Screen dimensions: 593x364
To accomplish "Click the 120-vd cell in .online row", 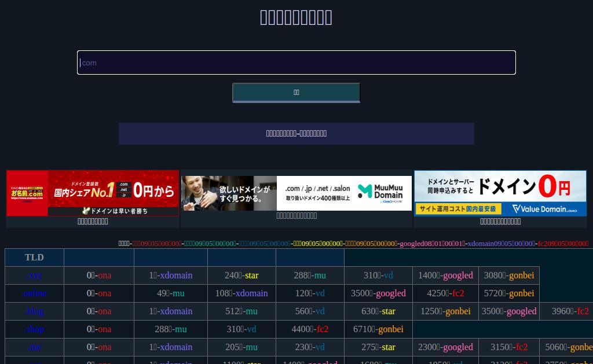I will coord(310,293).
